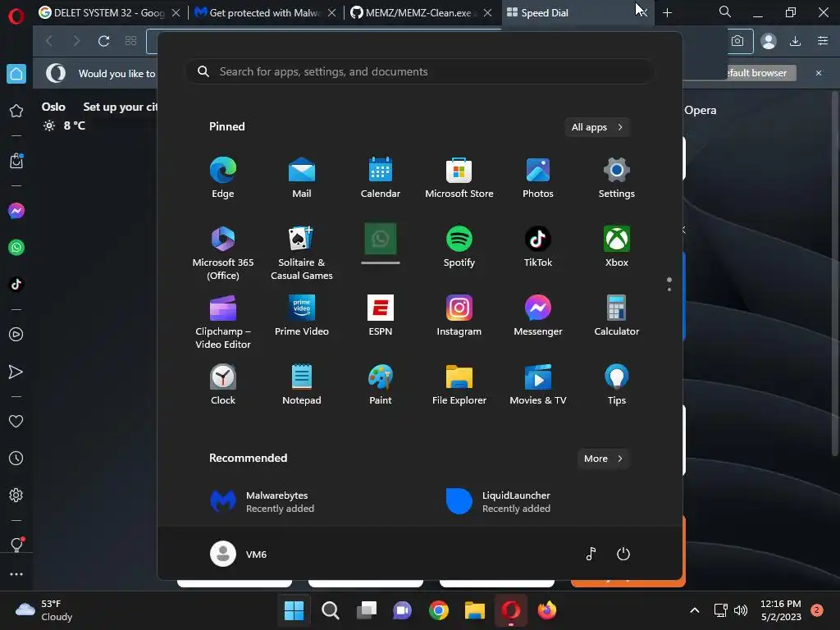The height and width of the screenshot is (630, 840).
Task: Open Opera profile account icon
Action: [x=768, y=41]
